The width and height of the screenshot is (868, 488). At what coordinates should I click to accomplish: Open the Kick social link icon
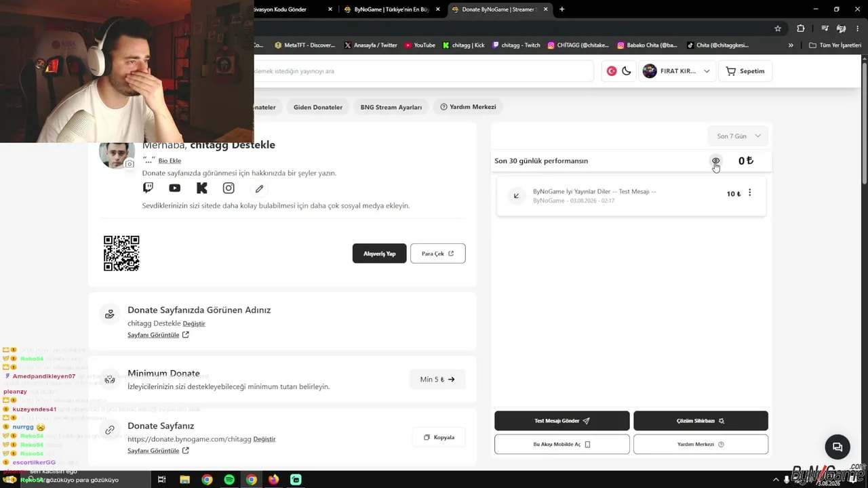[201, 188]
